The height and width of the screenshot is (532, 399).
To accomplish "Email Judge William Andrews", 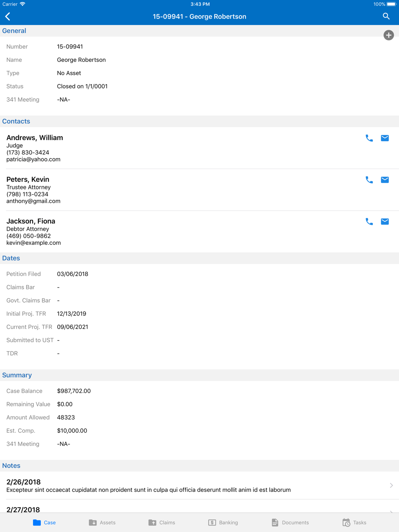I will click(x=385, y=138).
